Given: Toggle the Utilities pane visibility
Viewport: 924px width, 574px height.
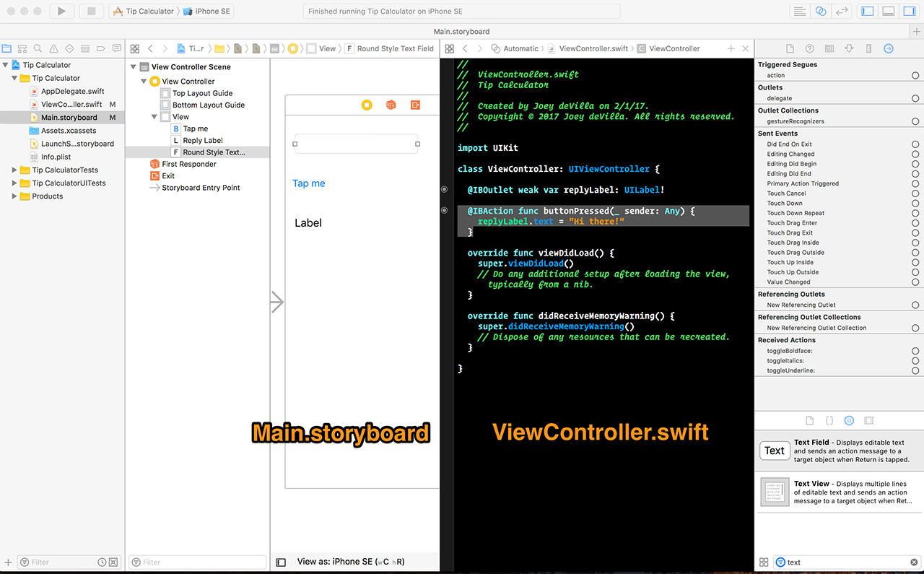Looking at the screenshot, I should pyautogui.click(x=909, y=11).
